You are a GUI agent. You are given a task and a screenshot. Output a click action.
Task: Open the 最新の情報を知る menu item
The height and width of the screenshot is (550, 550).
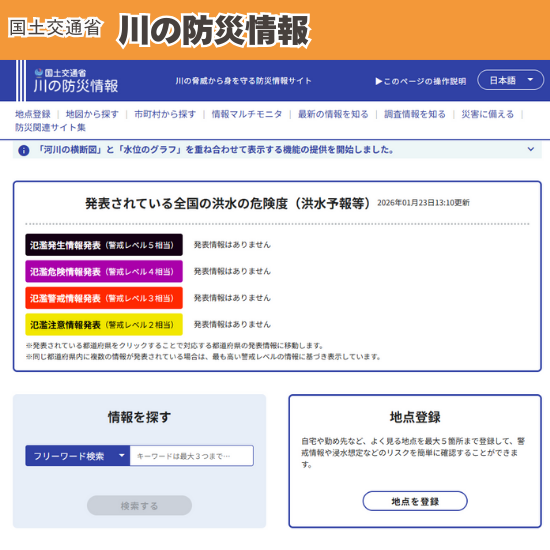(333, 114)
